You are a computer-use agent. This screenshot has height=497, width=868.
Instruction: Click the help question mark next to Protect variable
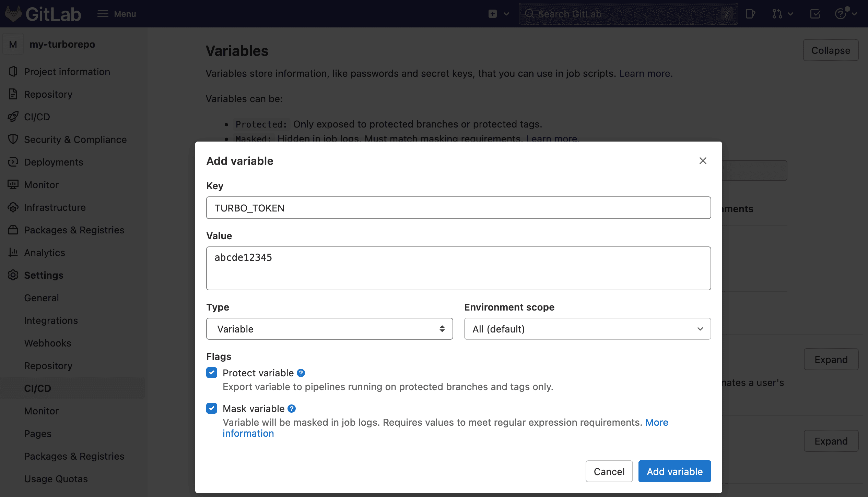coord(301,373)
